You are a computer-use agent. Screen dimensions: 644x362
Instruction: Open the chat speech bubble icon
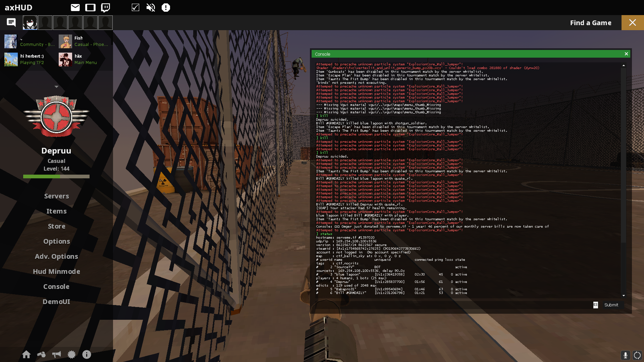11,22
